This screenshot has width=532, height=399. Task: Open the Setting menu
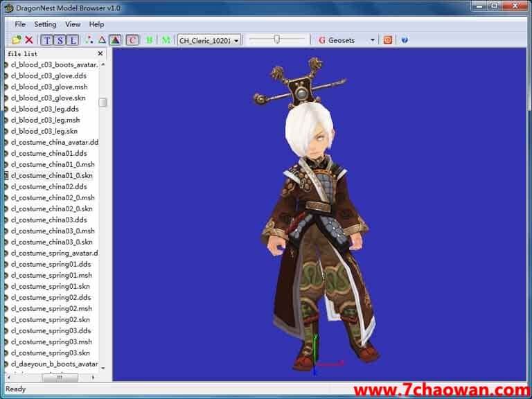click(x=45, y=24)
